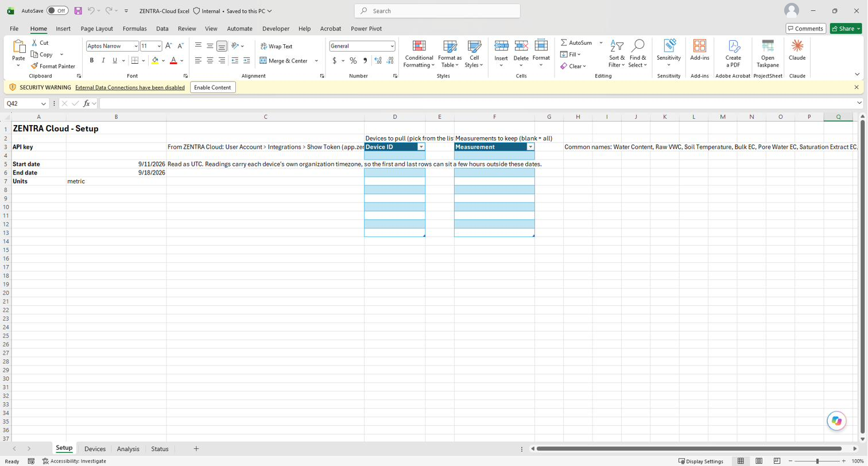
Task: Click the Format Painter brush icon
Action: [34, 66]
